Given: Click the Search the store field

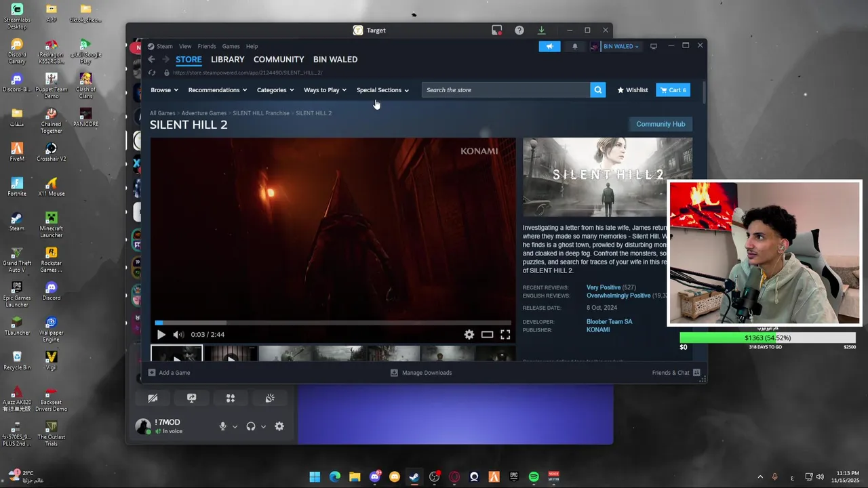Looking at the screenshot, I should click(505, 90).
